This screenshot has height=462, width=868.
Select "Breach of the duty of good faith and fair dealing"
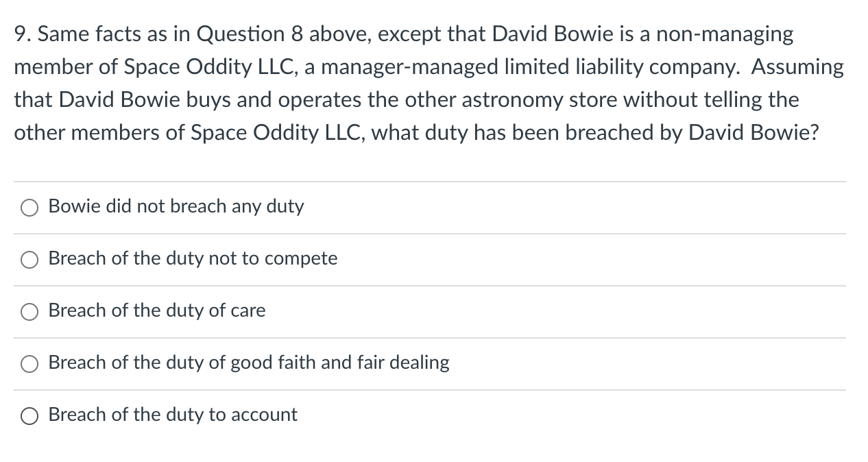tap(29, 363)
